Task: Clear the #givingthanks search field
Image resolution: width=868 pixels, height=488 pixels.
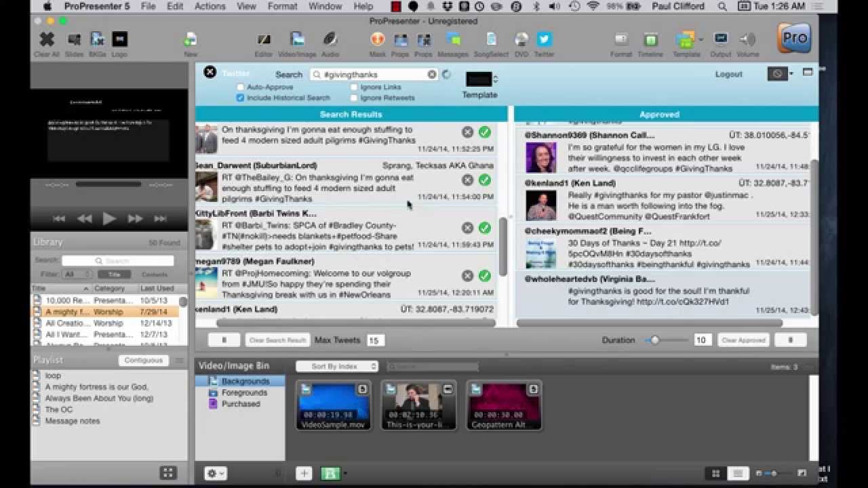Action: pyautogui.click(x=432, y=75)
